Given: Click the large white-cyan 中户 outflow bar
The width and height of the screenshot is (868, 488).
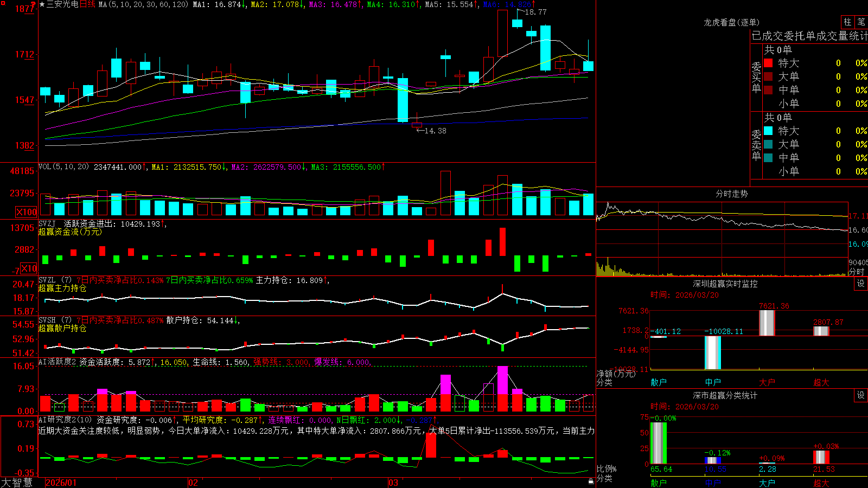Looking at the screenshot, I should (713, 353).
